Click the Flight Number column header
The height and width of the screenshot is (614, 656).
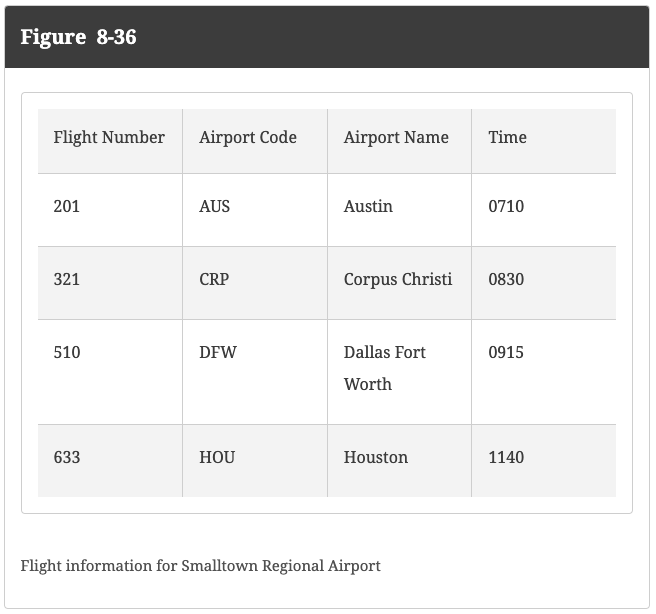tap(109, 138)
